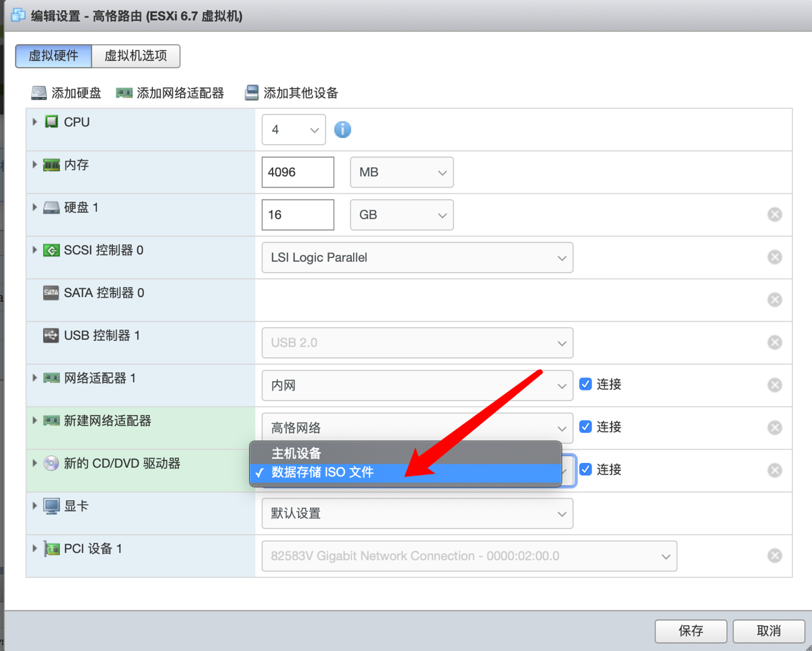Click the 新建网络适配器 card icon
This screenshot has width=812, height=651.
[x=51, y=421]
